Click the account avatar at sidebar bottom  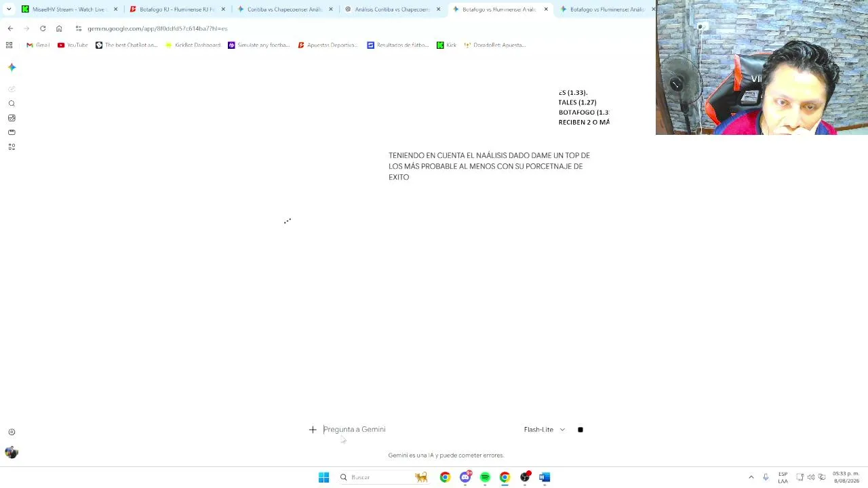12,452
